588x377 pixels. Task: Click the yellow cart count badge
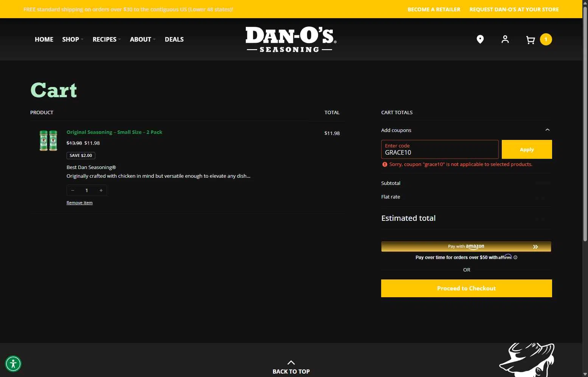[x=546, y=39]
